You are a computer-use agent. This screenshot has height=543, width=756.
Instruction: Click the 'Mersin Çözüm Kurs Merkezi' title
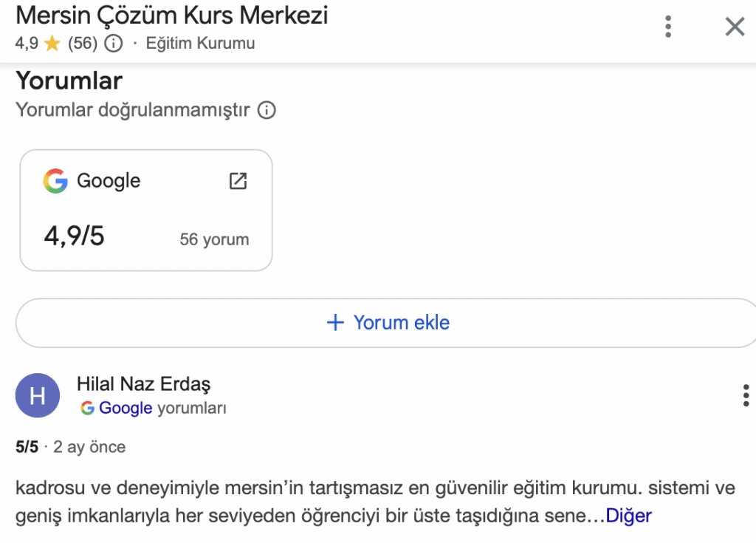(171, 15)
